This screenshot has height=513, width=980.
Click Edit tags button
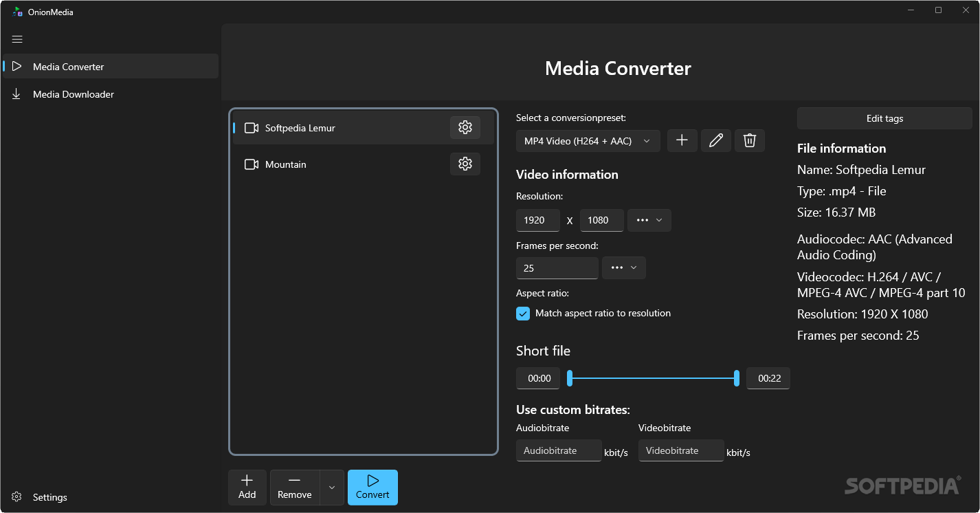(884, 118)
